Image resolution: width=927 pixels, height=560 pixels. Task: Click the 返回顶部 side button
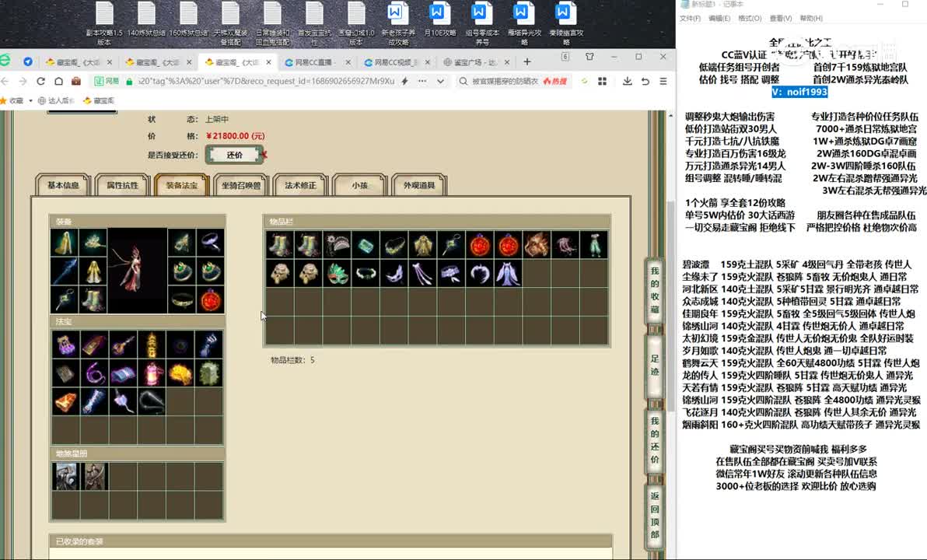[x=655, y=514]
